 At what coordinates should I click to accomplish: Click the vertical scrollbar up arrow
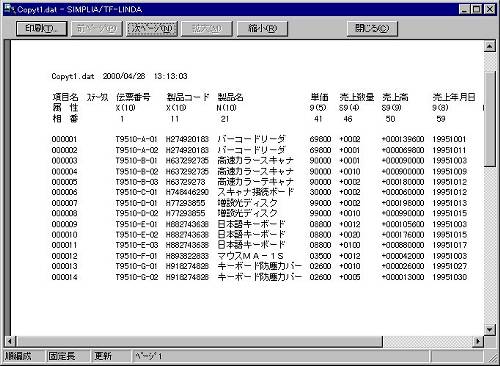(489, 46)
